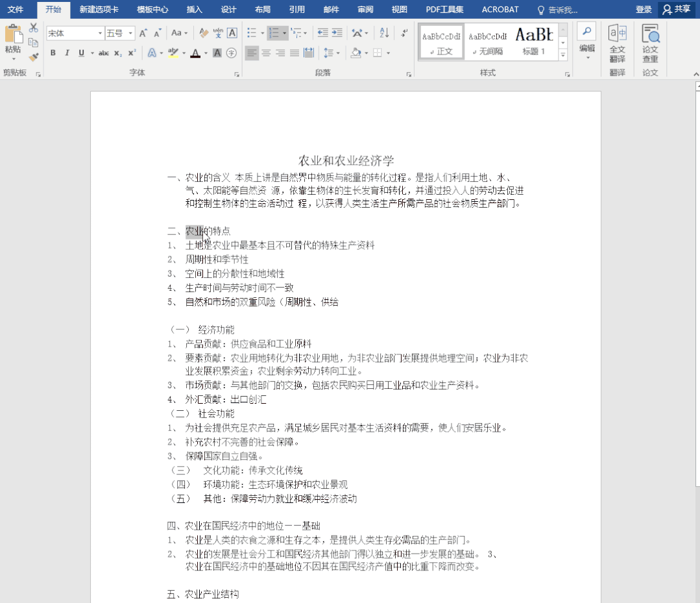Click the enclosed character (字) icon

pos(231,53)
